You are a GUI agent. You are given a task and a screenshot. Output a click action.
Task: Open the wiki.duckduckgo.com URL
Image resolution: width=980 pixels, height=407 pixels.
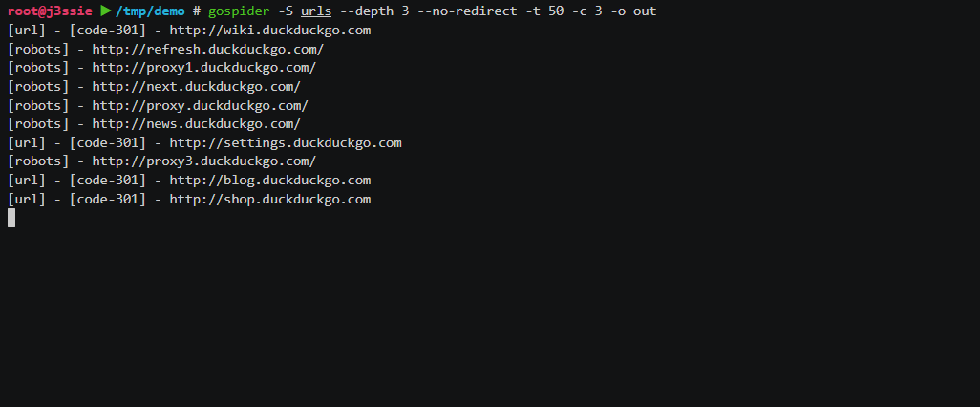click(269, 31)
